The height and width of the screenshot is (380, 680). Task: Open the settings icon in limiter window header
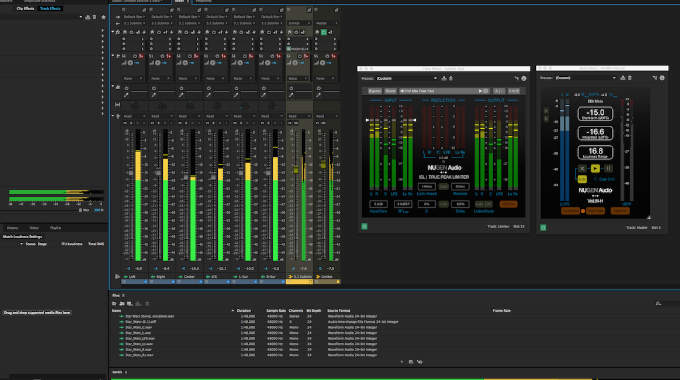pos(523,79)
